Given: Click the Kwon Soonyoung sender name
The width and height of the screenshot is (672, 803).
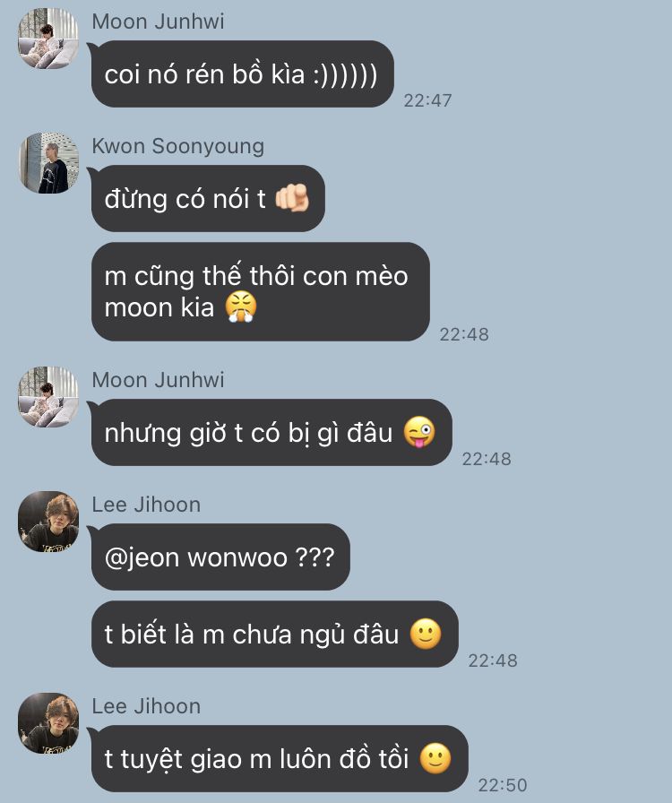Looking at the screenshot, I should pos(177,146).
